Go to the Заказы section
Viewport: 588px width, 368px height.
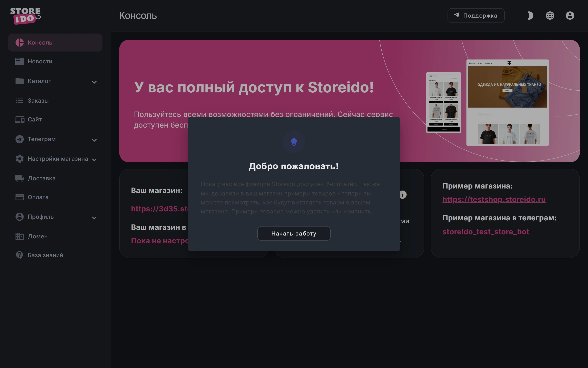pos(55,101)
